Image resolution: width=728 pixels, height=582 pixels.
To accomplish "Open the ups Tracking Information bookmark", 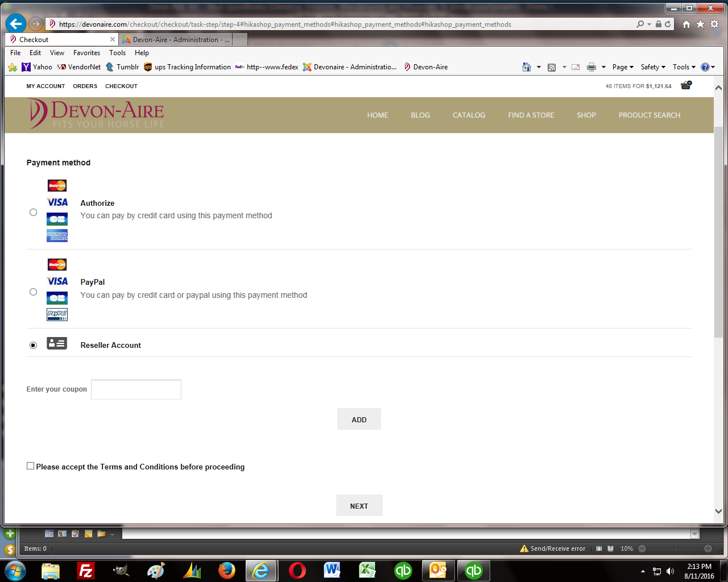I will point(187,67).
